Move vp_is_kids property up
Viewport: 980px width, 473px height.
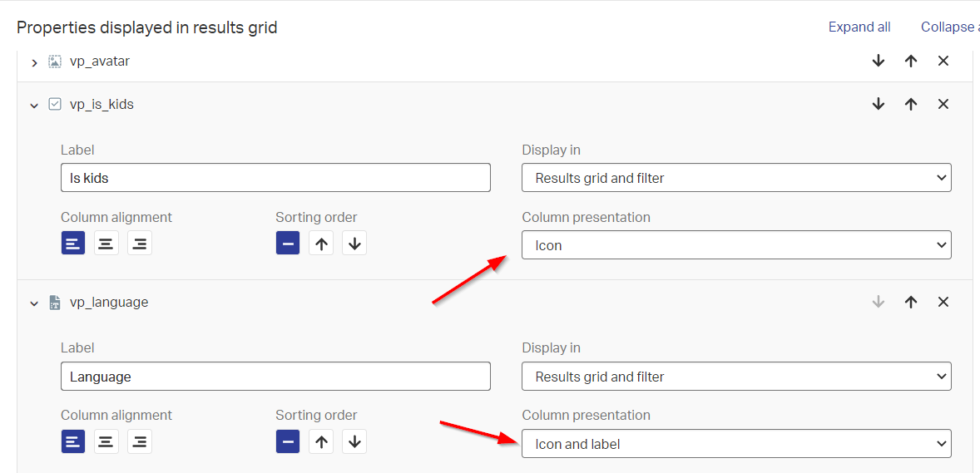coord(911,104)
